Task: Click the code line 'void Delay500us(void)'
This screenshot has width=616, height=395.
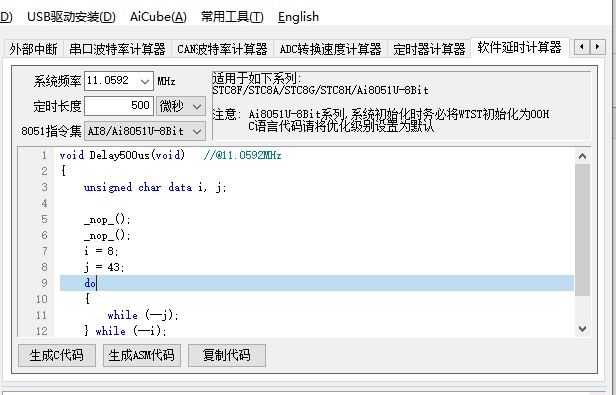Action: click(x=122, y=155)
